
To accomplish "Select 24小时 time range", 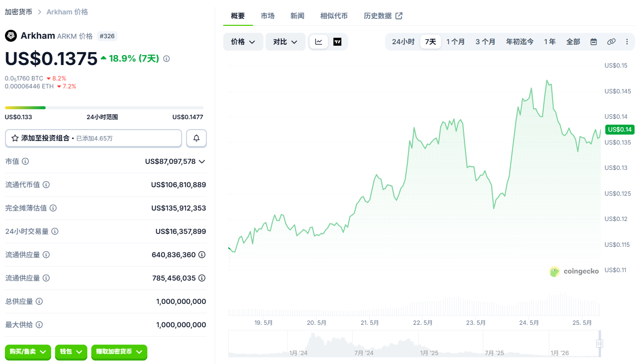I will click(403, 42).
